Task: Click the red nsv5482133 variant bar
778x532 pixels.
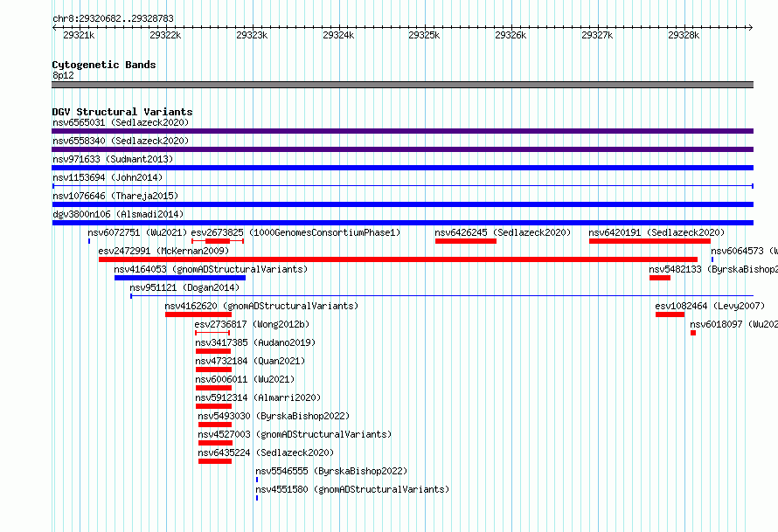Action: pyautogui.click(x=660, y=278)
